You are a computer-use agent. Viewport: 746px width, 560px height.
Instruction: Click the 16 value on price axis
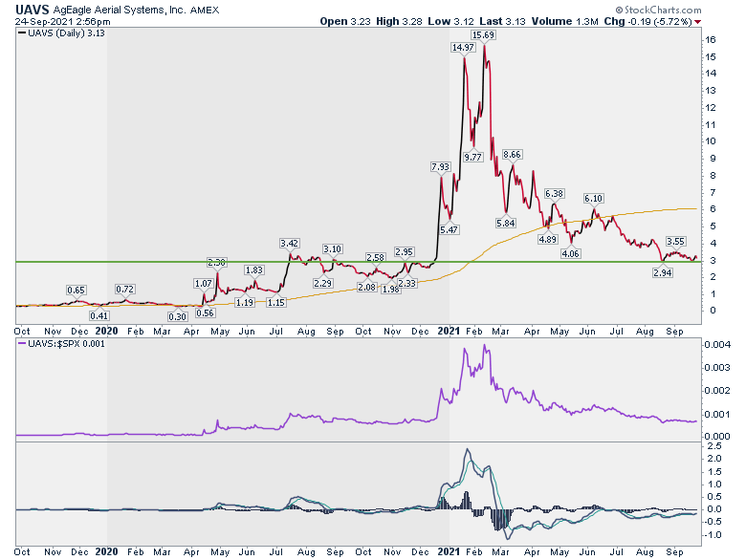711,40
